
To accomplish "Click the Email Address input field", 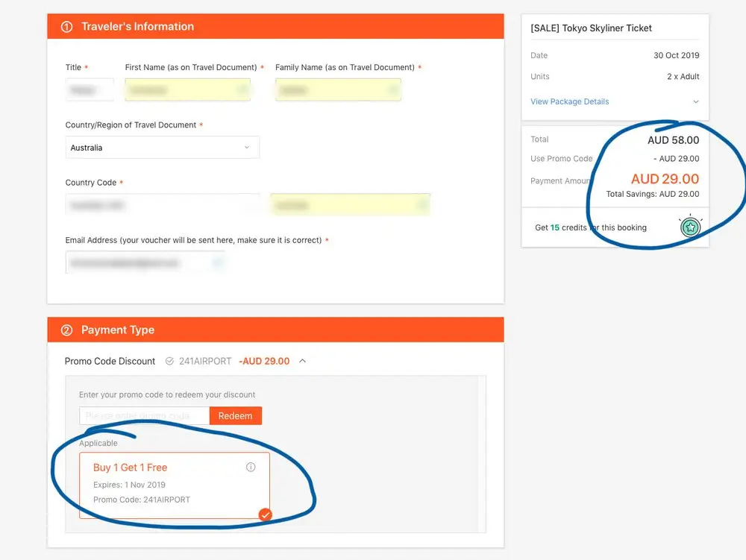I will point(145,262).
